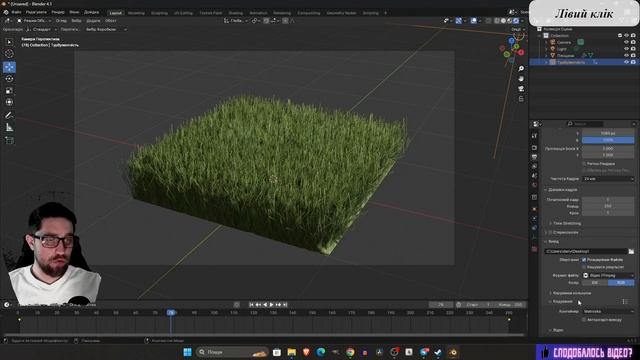The width and height of the screenshot is (640, 360).
Task: Select the BW color mode button
Action: 595,282
